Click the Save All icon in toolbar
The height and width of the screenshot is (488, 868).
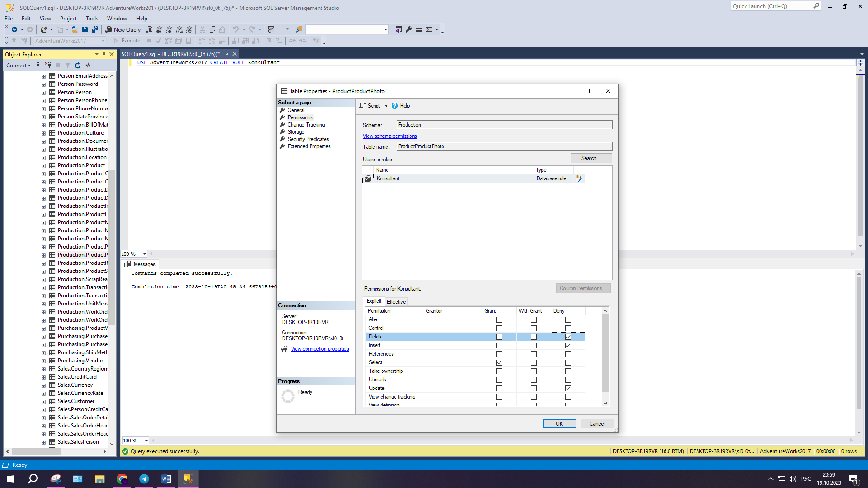coord(95,29)
